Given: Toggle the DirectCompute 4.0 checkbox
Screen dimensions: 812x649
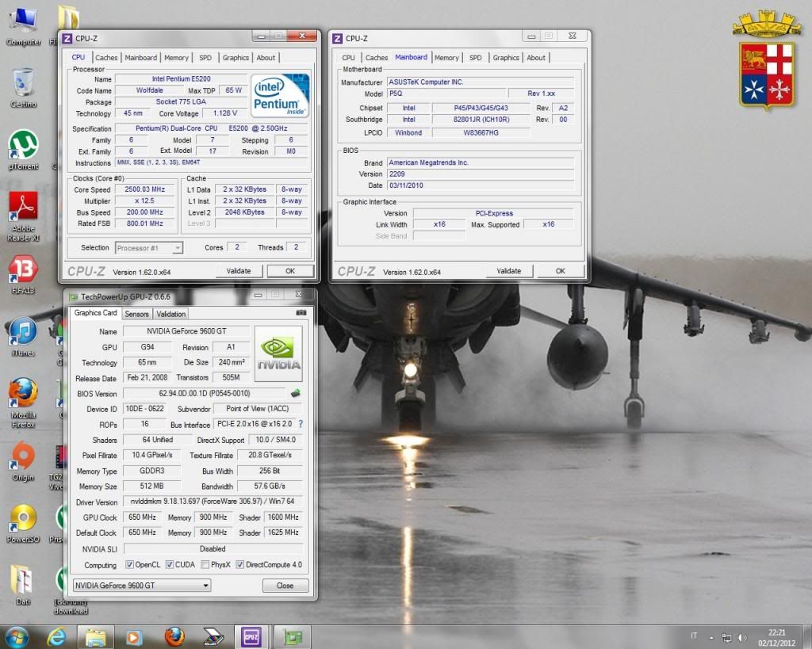Looking at the screenshot, I should point(240,565).
